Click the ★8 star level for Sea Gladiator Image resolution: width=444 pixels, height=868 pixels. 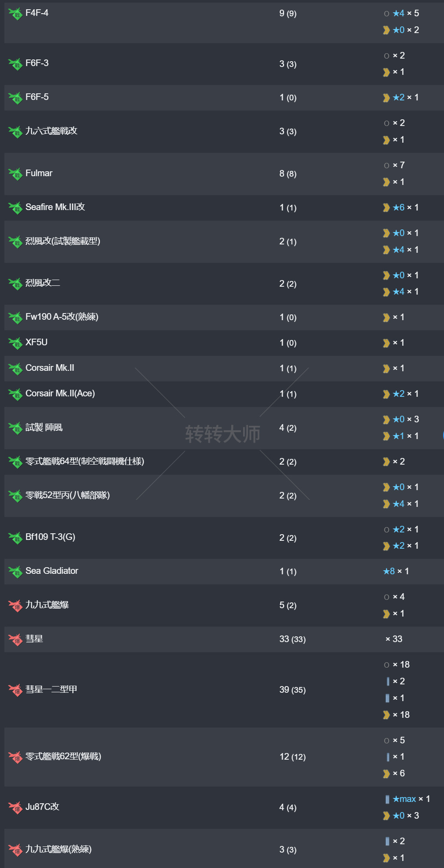pyautogui.click(x=389, y=571)
